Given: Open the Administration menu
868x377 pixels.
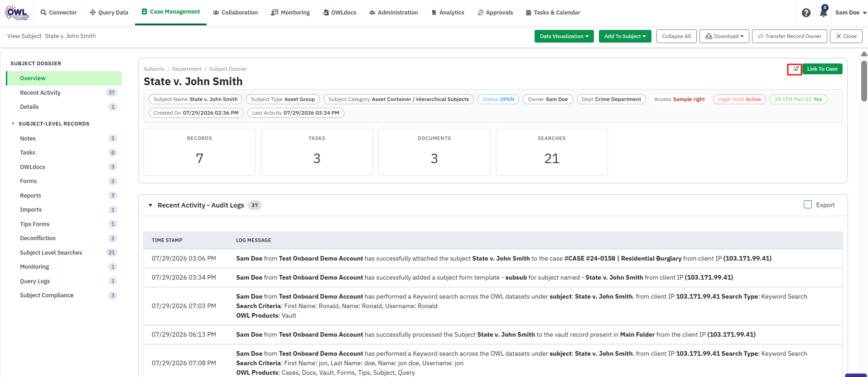Looking at the screenshot, I should coord(394,13).
